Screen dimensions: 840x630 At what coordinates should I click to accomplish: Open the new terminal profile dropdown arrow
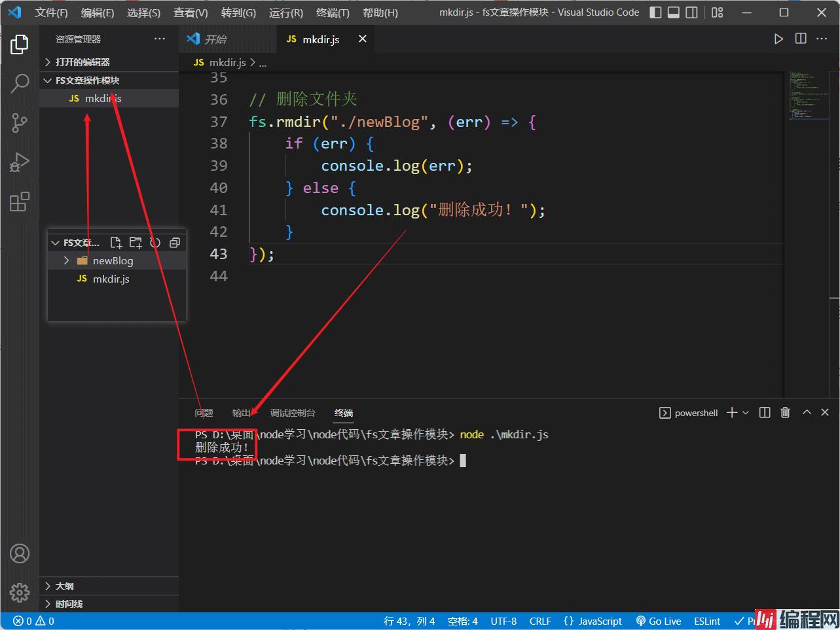pyautogui.click(x=746, y=413)
